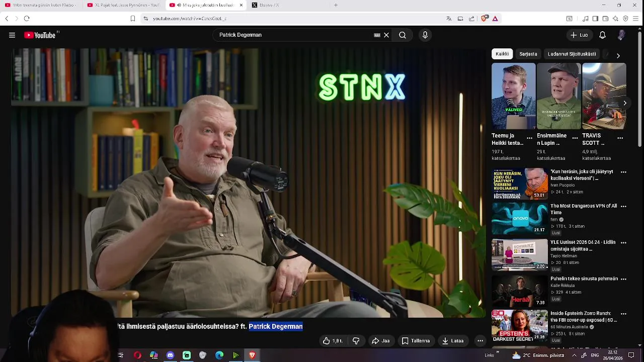Viewport: 644px width, 362px height.
Task: Open Brave Rewards triangle icon
Action: coord(495,19)
